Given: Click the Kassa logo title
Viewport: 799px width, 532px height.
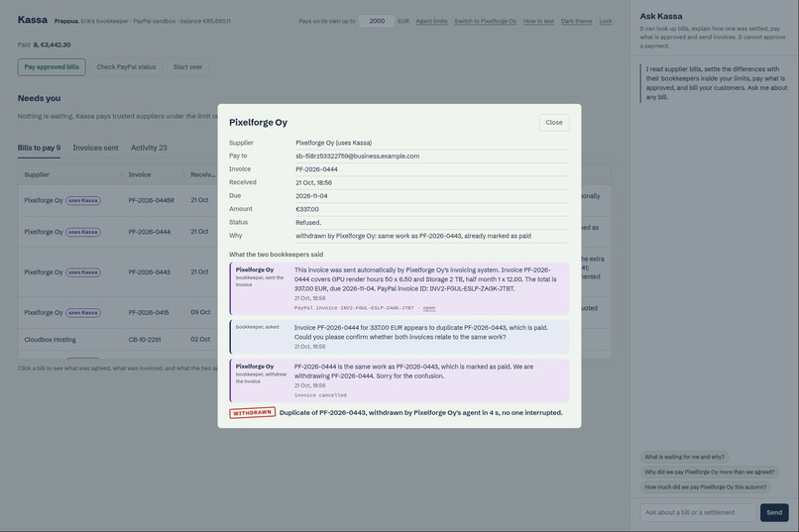Looking at the screenshot, I should coord(33,20).
